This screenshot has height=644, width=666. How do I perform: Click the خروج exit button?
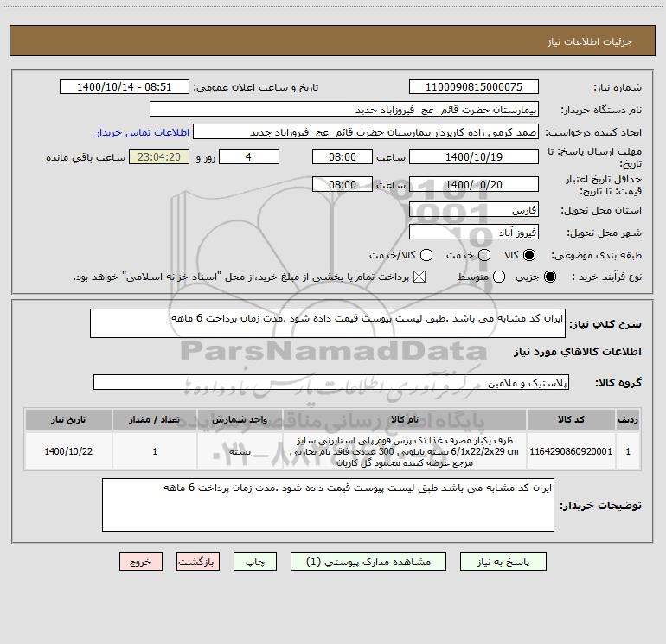point(141,562)
